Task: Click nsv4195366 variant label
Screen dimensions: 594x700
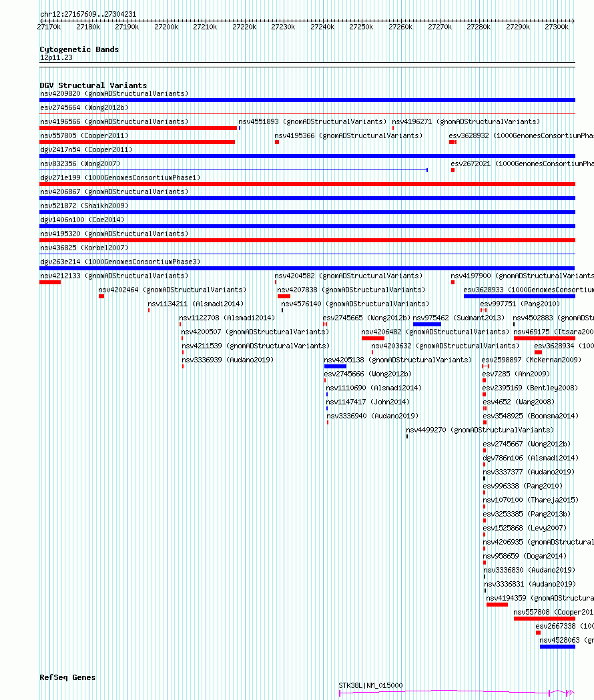Action: tap(348, 135)
